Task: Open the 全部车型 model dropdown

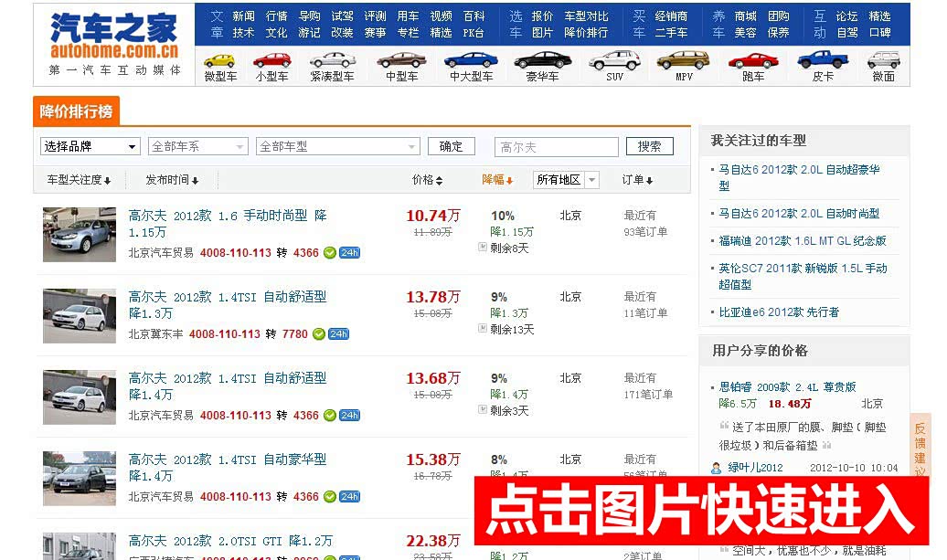Action: click(337, 147)
